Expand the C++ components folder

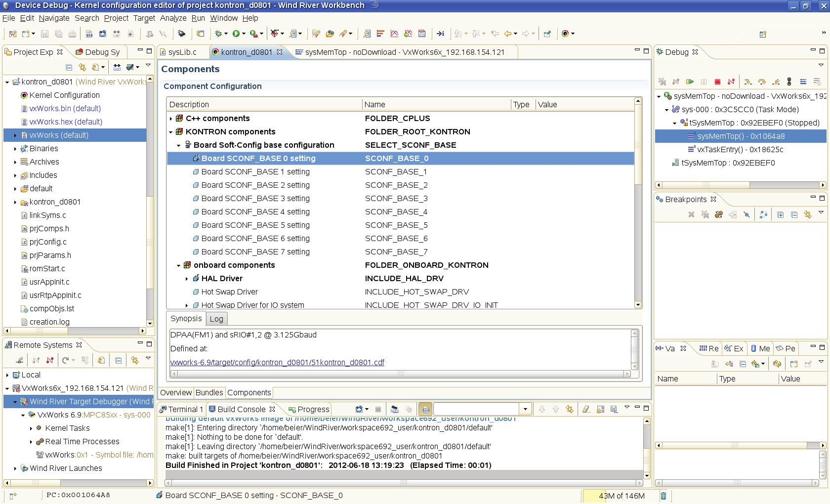(x=171, y=119)
